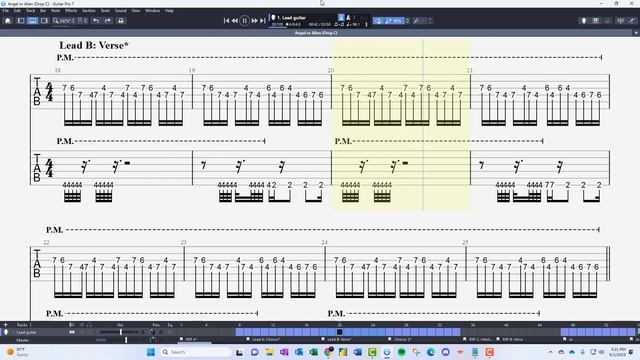Click the 'Riff B: Verse' section marker in timeline
The width and height of the screenshot is (640, 360).
coord(512,339)
